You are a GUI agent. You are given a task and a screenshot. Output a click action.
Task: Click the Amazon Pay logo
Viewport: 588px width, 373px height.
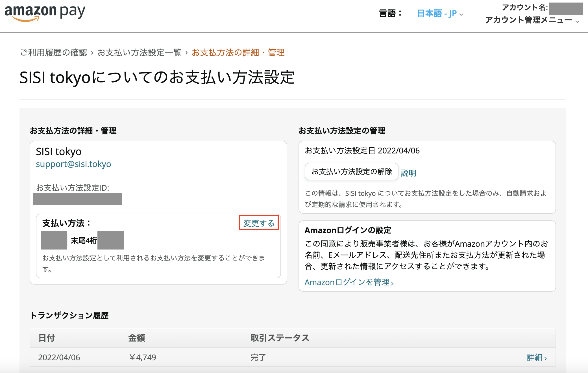tap(45, 13)
